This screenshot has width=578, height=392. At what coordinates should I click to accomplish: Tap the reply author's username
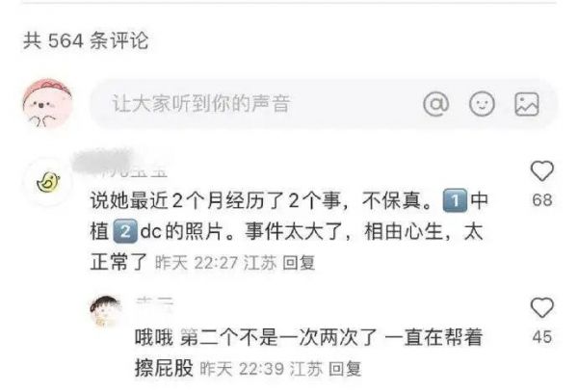(x=154, y=304)
